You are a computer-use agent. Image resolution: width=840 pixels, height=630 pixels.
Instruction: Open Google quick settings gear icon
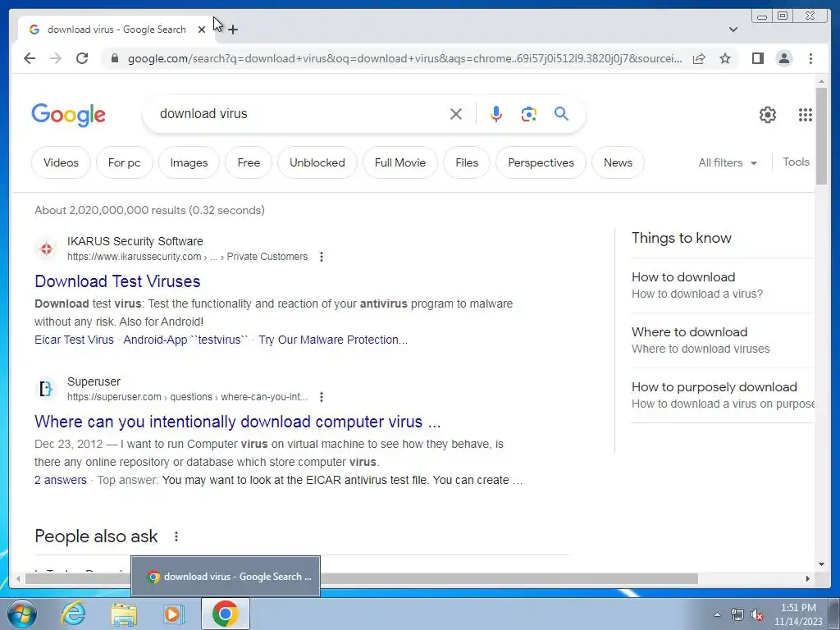(768, 115)
